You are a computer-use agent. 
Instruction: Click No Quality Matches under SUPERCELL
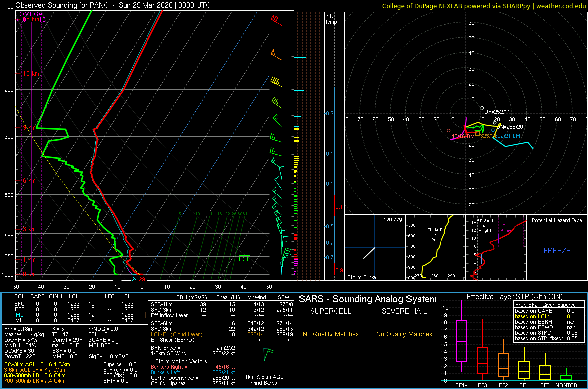[331, 334]
